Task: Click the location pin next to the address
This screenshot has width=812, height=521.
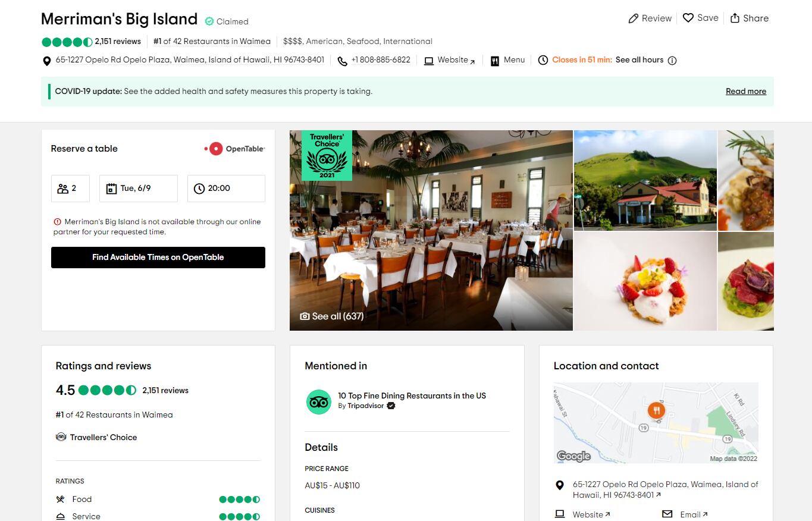Action: 47,60
